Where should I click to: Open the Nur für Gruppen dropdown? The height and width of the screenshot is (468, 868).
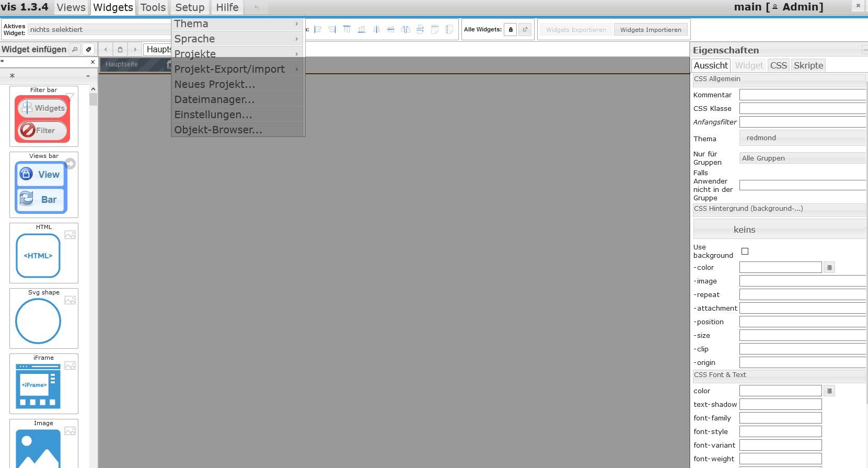[803, 158]
